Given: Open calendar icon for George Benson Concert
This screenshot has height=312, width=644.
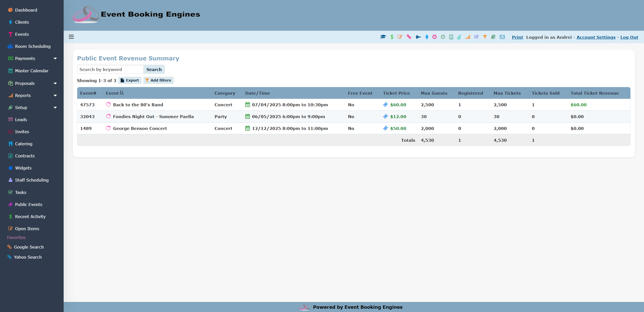Looking at the screenshot, I should (248, 128).
